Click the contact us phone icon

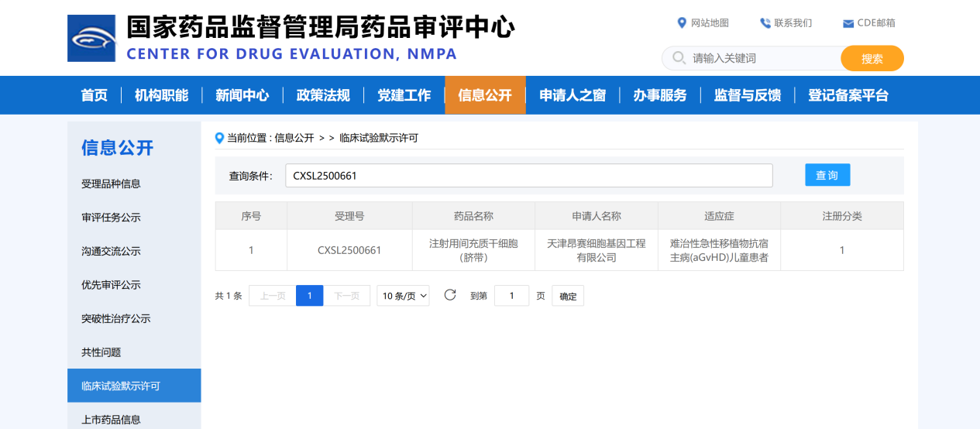click(x=765, y=23)
